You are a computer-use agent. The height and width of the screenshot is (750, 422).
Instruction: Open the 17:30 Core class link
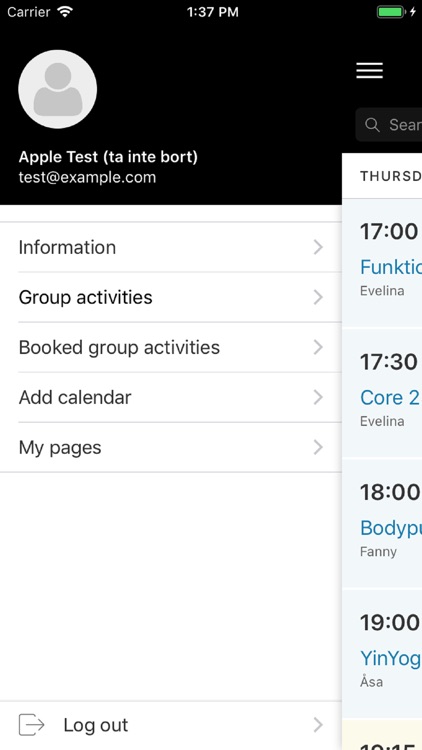tap(390, 397)
